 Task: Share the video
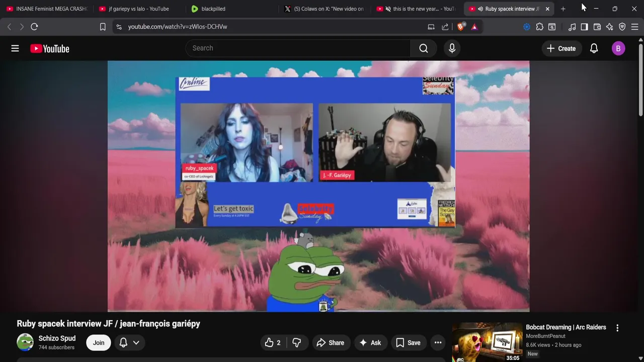(x=331, y=343)
